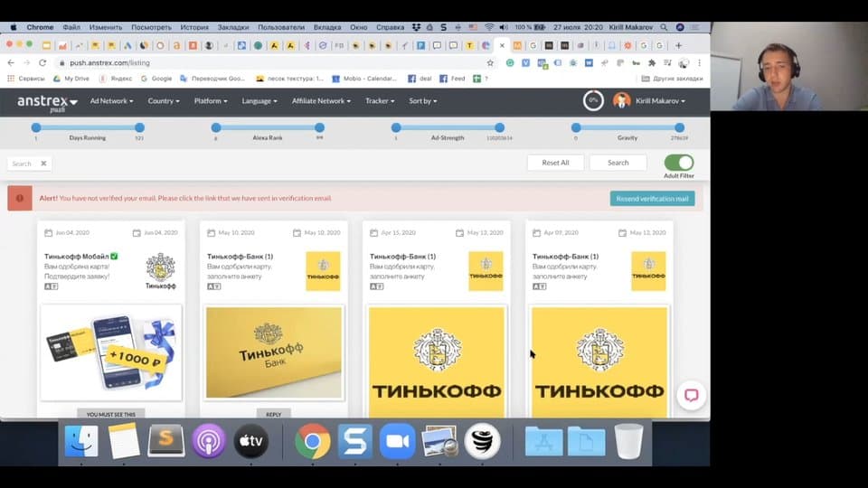This screenshot has width=868, height=488.
Task: Open macOS Spotlight search
Action: (x=664, y=27)
